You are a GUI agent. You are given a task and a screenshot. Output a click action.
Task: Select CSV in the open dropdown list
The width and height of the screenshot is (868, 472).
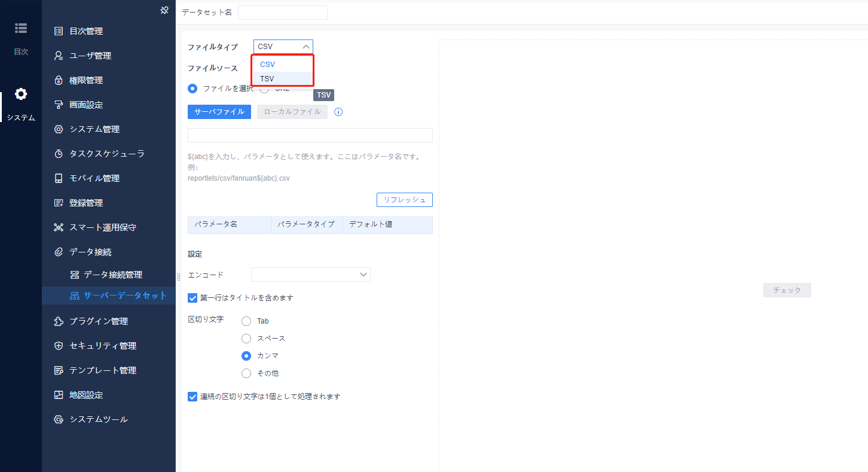(267, 64)
